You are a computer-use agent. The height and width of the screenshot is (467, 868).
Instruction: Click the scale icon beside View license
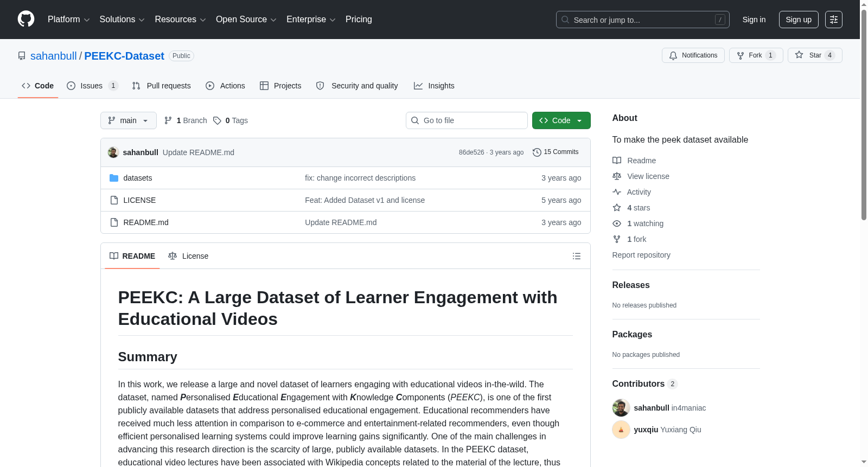pos(617,176)
